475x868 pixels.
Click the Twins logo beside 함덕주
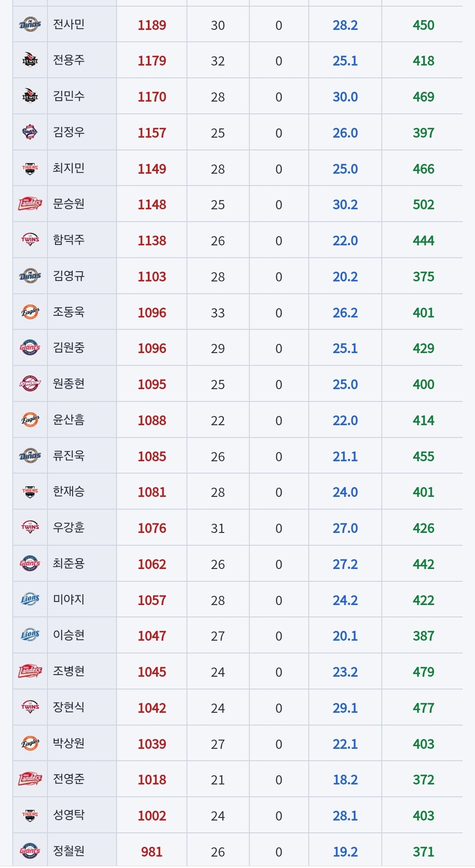(30, 240)
